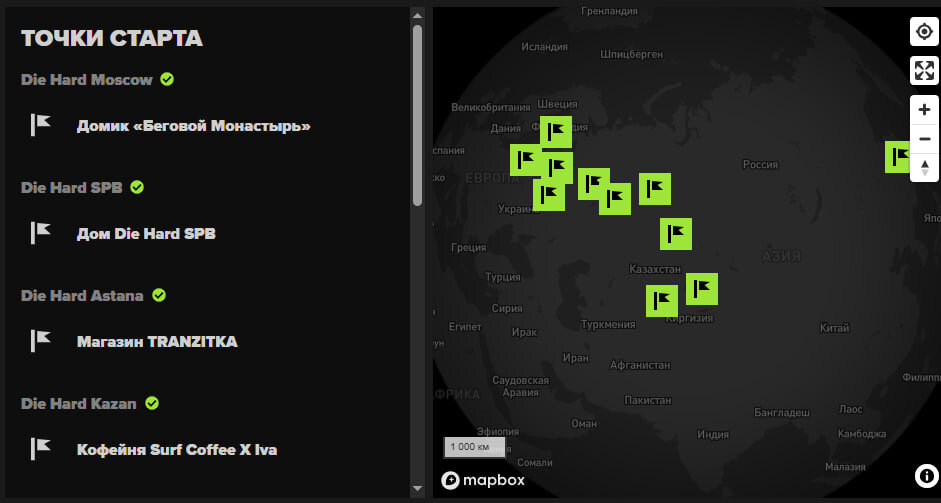Select Кофейня Surf Coffee X Iva entry
The height and width of the screenshot is (503, 941).
(x=176, y=450)
